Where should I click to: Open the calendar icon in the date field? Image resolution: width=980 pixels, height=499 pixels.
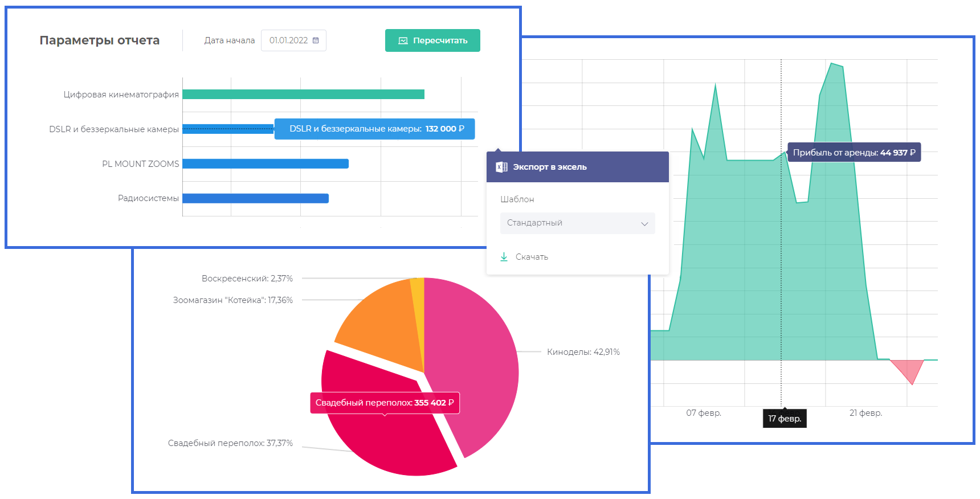[x=316, y=40]
